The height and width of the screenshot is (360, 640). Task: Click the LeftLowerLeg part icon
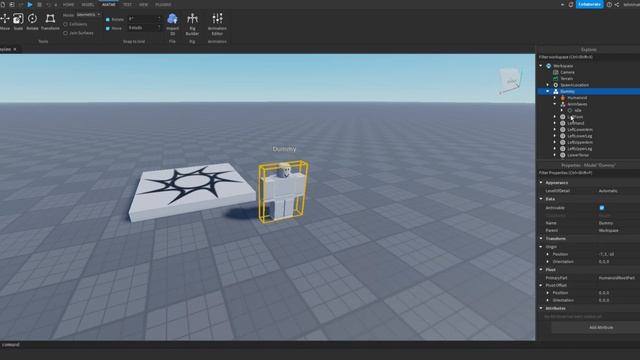[x=563, y=136]
